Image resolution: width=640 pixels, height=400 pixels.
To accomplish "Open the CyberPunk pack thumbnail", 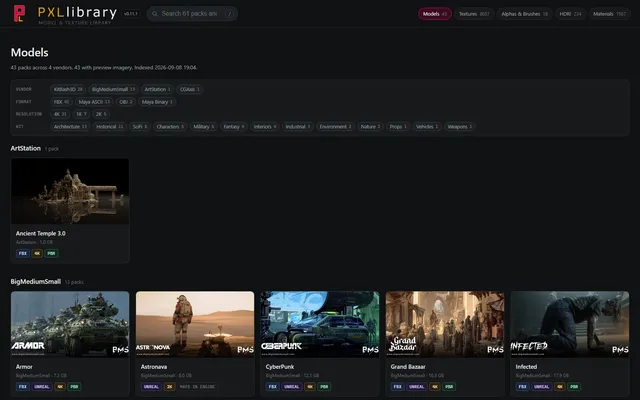I will coord(320,324).
